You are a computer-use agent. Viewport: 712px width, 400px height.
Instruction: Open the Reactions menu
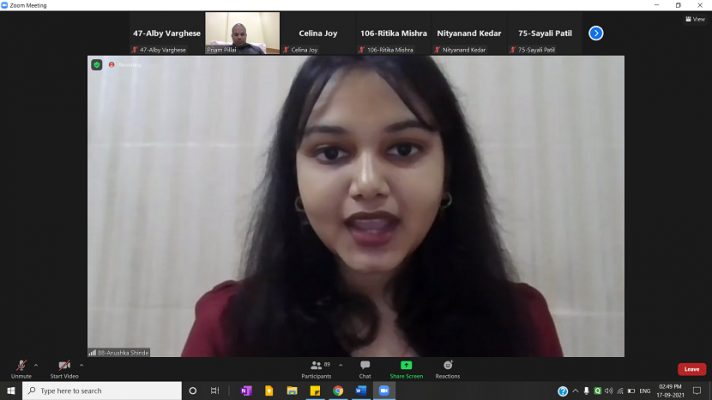(448, 367)
